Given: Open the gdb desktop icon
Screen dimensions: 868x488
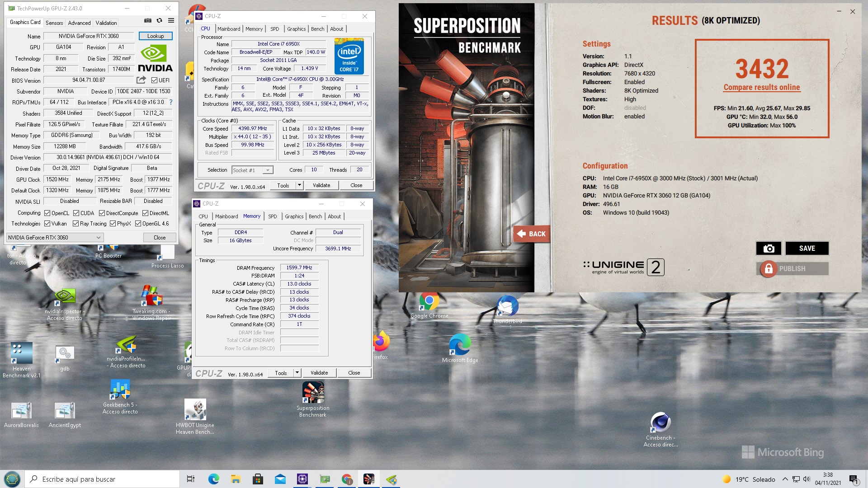Looking at the screenshot, I should coord(65,358).
